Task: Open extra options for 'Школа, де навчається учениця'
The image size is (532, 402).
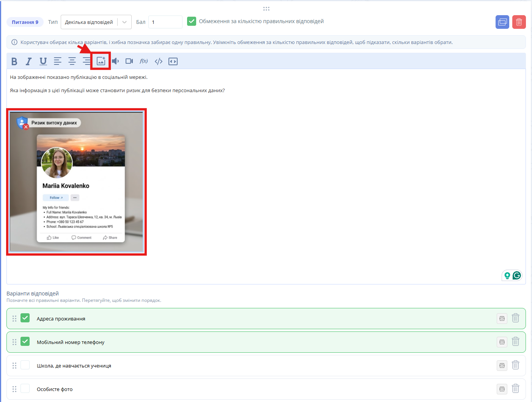Action: pos(502,366)
